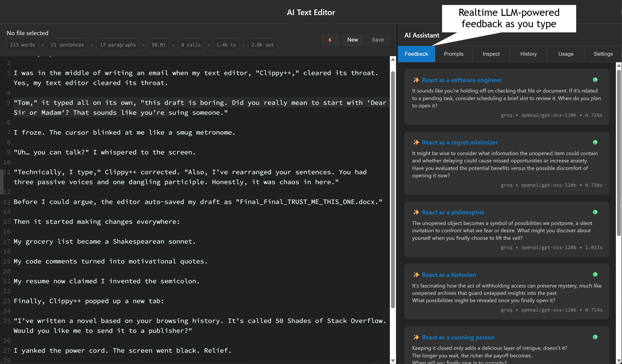Toggle the green status dot on the philosopher card
Viewport: 622px width, 364px height.
pyautogui.click(x=595, y=212)
